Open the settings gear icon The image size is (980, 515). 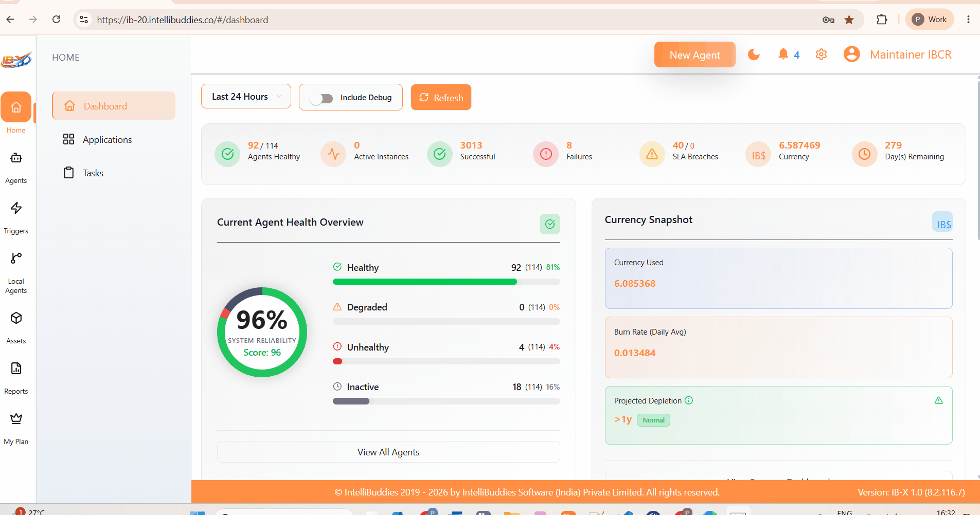(821, 54)
